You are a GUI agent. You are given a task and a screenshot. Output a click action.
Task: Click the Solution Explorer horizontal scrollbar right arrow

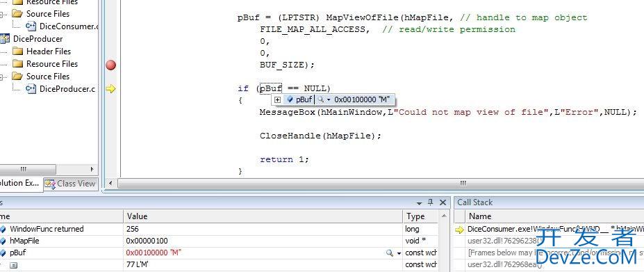pyautogui.click(x=92, y=169)
